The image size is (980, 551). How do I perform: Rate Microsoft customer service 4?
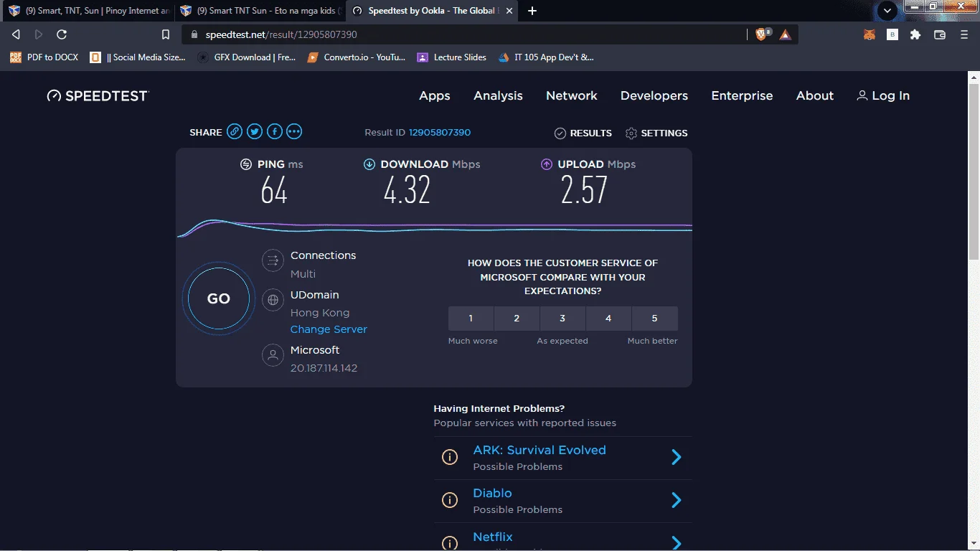(608, 319)
